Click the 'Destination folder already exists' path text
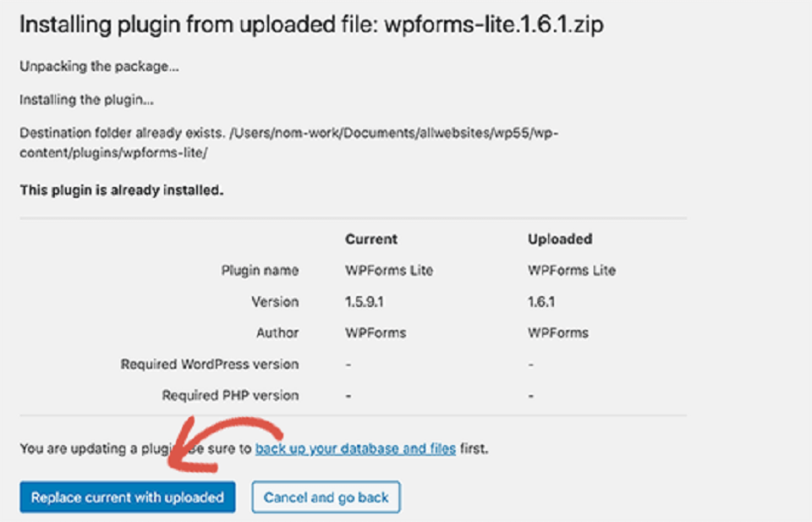Viewport: 812px width, 522px height. pos(289,143)
